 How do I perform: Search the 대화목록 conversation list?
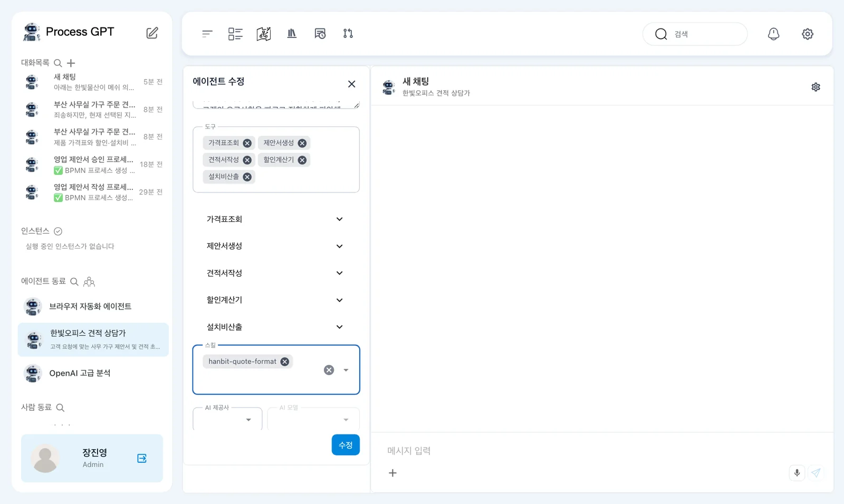(x=58, y=63)
